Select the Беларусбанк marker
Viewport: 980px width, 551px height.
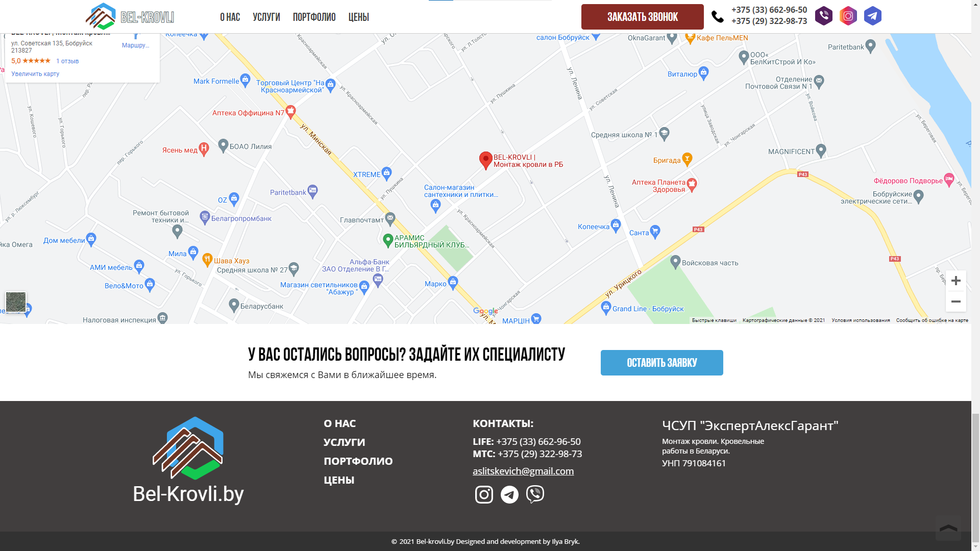click(234, 305)
